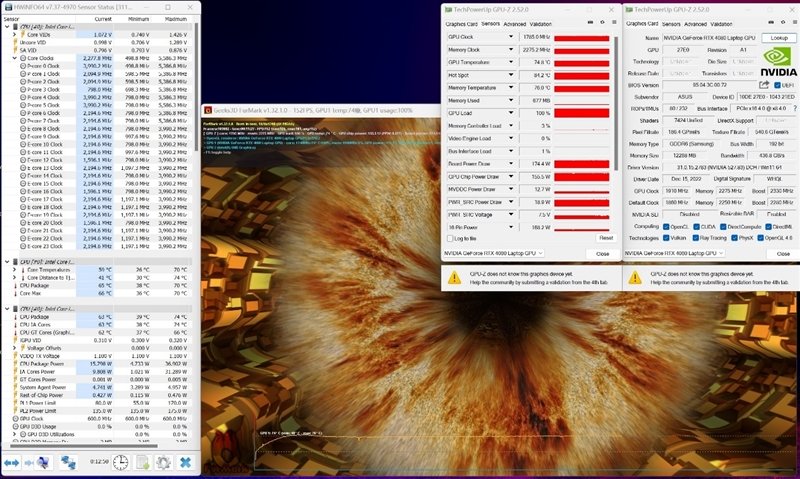Open GPU selector dropdown in Sensors window
The height and width of the screenshot is (479, 800).
click(x=493, y=253)
